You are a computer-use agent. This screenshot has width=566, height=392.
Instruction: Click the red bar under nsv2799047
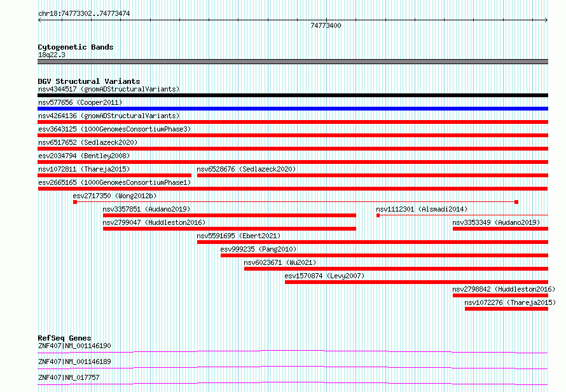(x=229, y=229)
